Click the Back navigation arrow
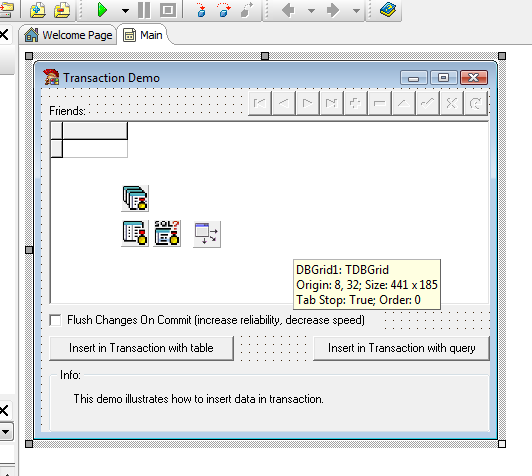The height and width of the screenshot is (476, 532). click(x=288, y=10)
